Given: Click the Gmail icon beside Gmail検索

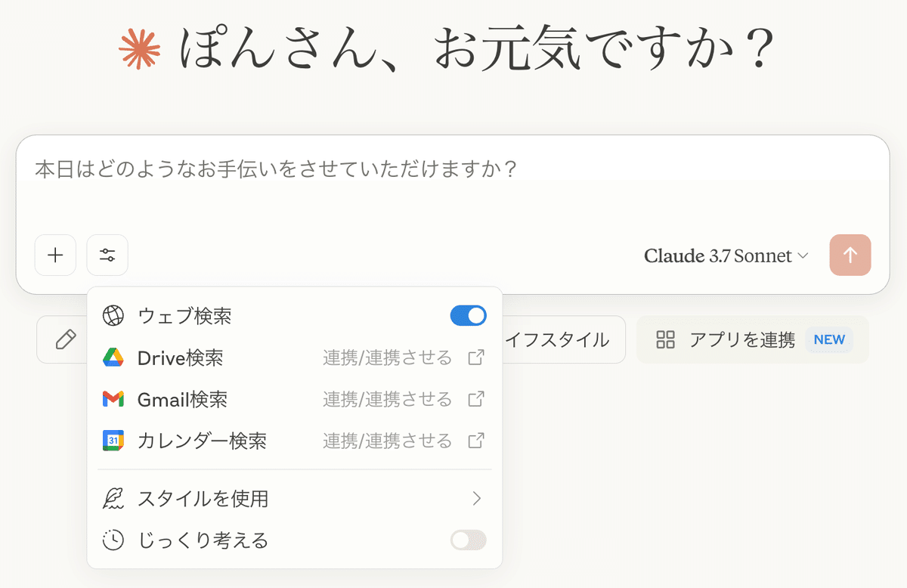Looking at the screenshot, I should click(113, 400).
